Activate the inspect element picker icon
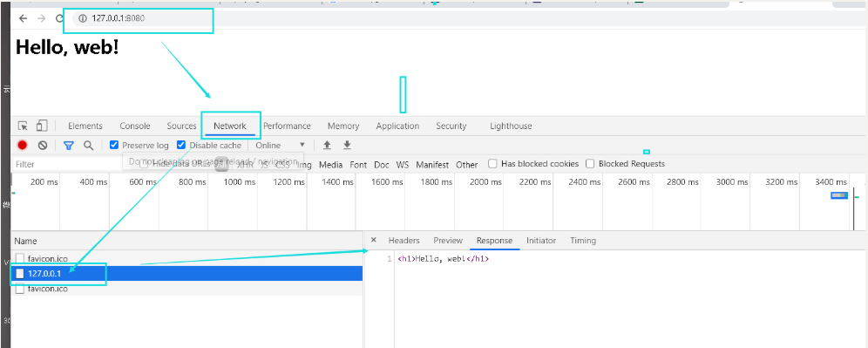Image resolution: width=868 pixels, height=348 pixels. point(23,126)
